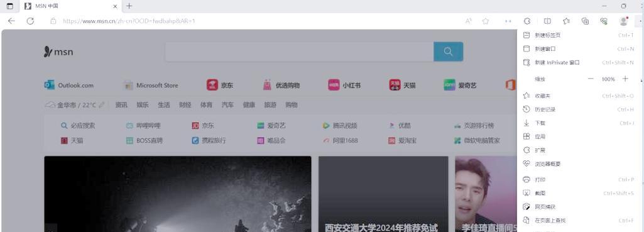Open Favorites list toolbar icon
The width and height of the screenshot is (644, 232).
click(566, 21)
